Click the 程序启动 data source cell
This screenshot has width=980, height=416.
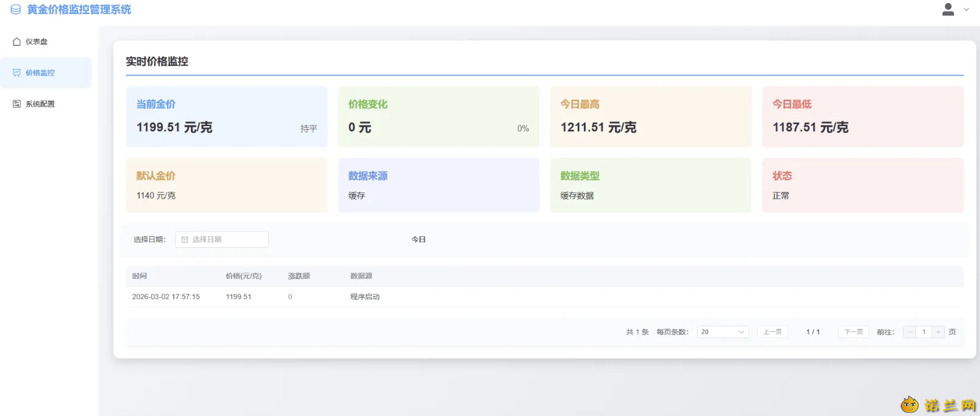(x=365, y=297)
